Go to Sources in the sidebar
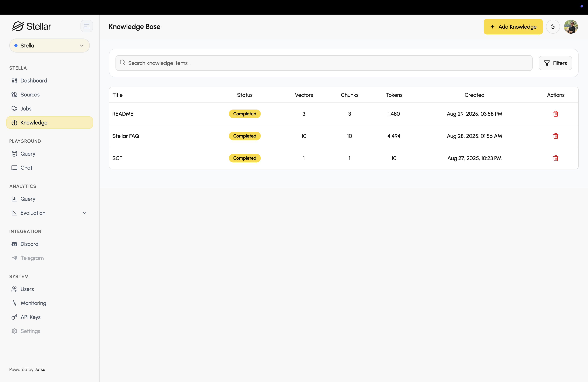 pyautogui.click(x=30, y=95)
